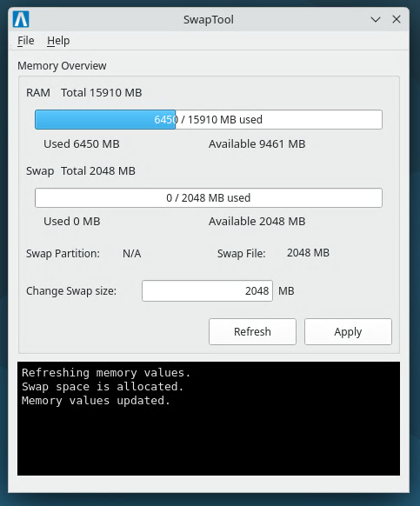Screen dimensions: 420x506
Task: Click the 'Swap' section label
Action: click(x=40, y=170)
